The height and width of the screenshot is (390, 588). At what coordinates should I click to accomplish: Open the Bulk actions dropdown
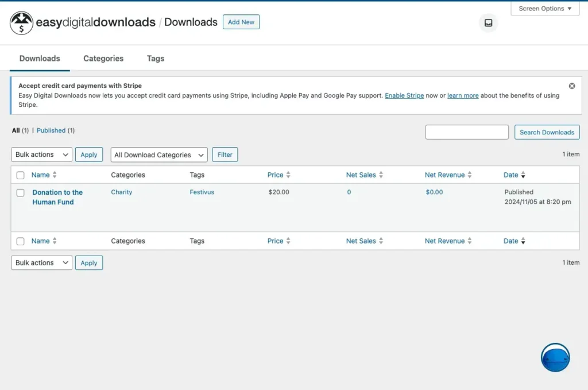point(41,154)
